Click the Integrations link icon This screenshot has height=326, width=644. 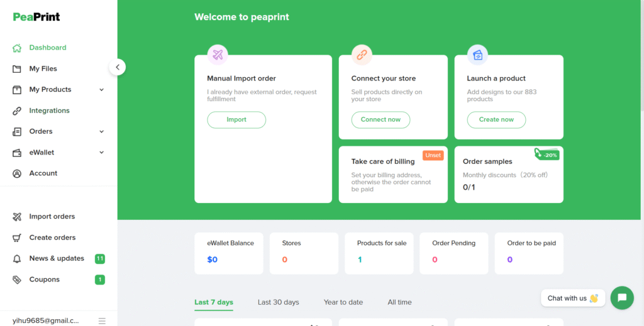click(x=17, y=111)
